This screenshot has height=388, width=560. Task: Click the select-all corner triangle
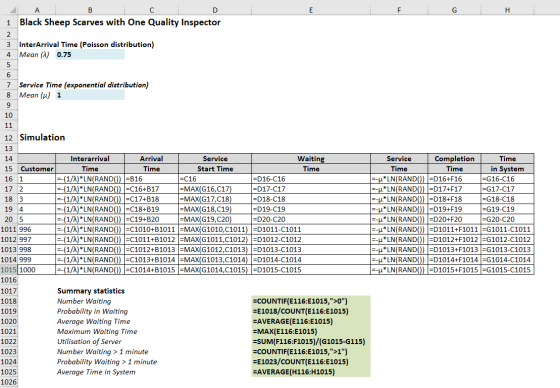coord(12,10)
